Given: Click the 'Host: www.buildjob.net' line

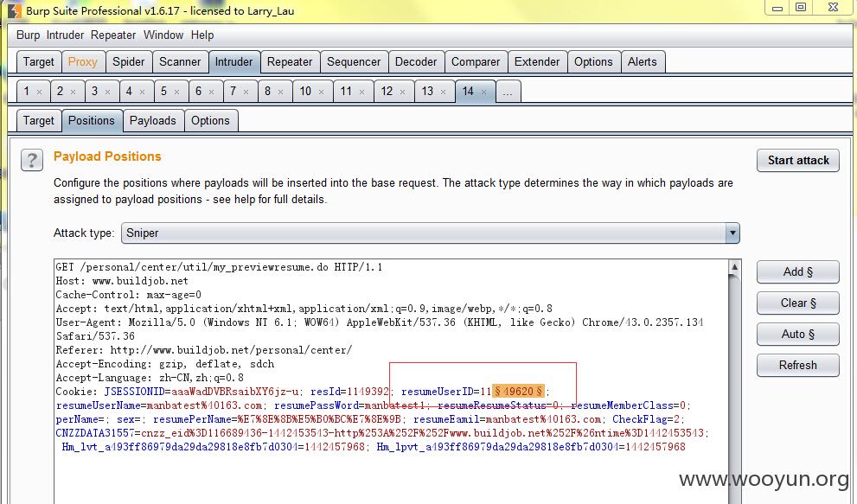Looking at the screenshot, I should click(x=122, y=281).
